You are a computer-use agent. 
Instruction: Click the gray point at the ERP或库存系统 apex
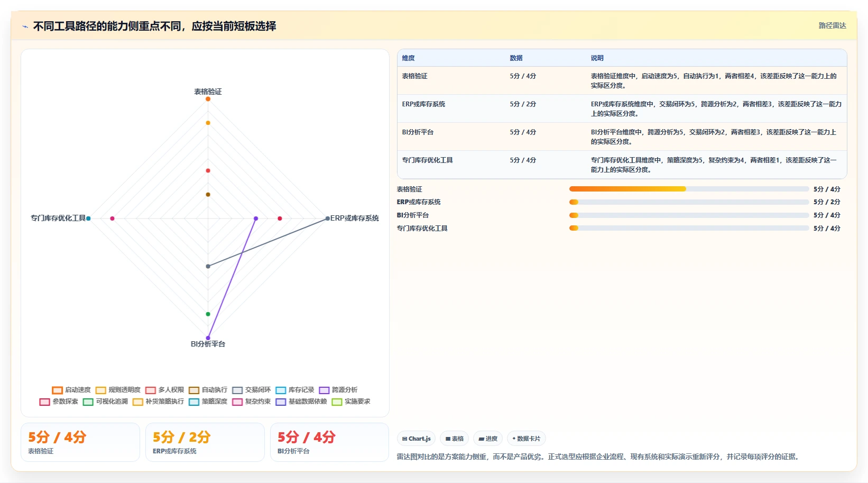pos(327,218)
